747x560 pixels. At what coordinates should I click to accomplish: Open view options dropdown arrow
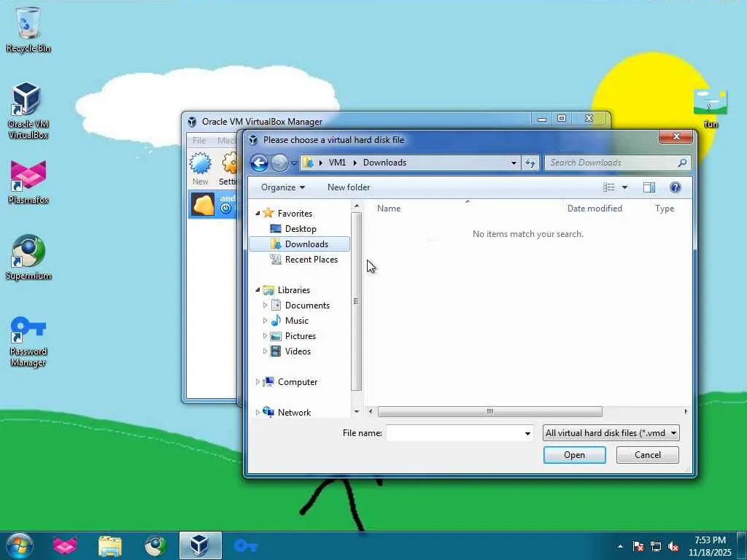click(624, 187)
